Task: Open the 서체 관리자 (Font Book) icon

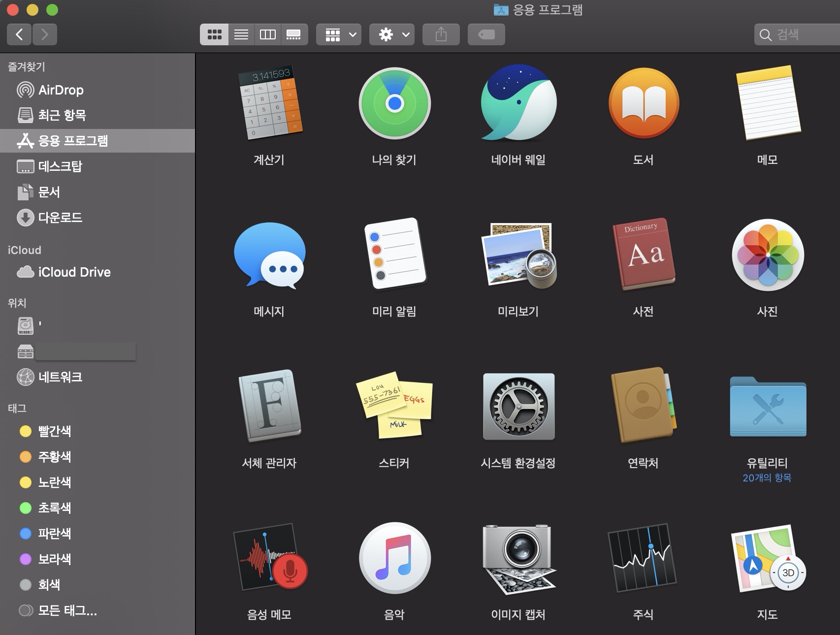Action: click(270, 406)
